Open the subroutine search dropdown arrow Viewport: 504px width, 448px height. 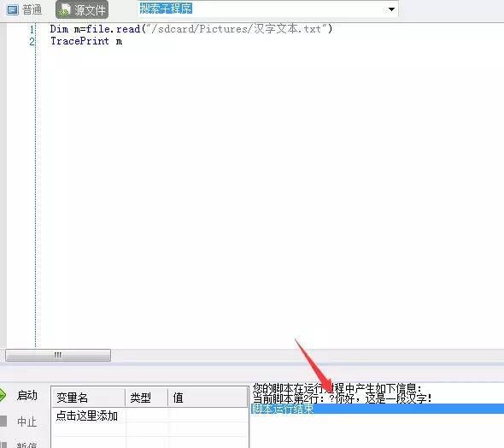(391, 9)
